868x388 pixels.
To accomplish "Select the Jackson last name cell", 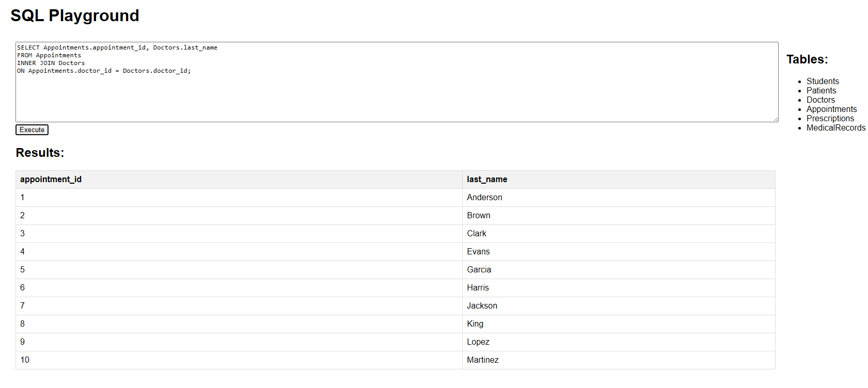I will [x=482, y=306].
